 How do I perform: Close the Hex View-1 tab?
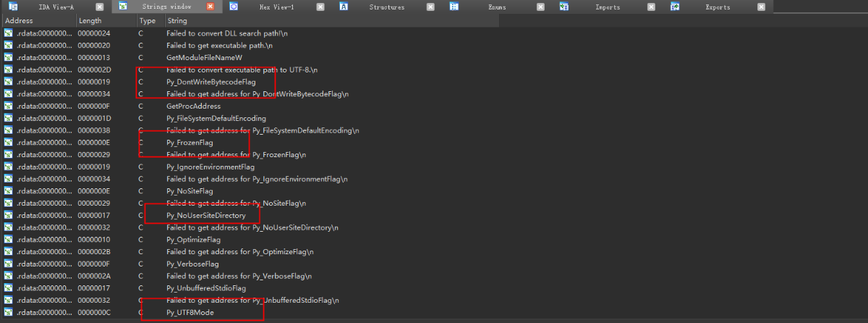pyautogui.click(x=320, y=7)
